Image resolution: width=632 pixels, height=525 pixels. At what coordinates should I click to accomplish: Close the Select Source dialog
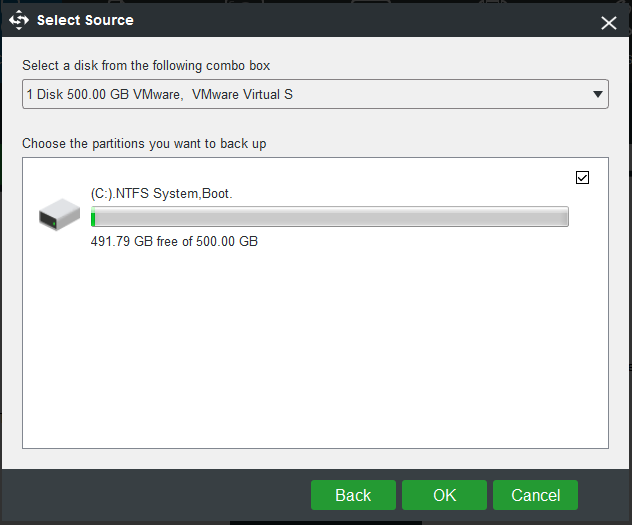[609, 23]
